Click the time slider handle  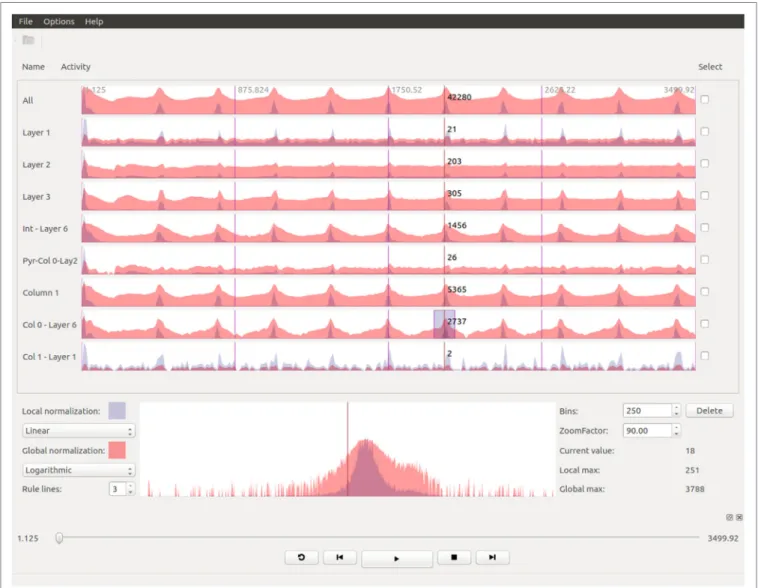[59, 538]
